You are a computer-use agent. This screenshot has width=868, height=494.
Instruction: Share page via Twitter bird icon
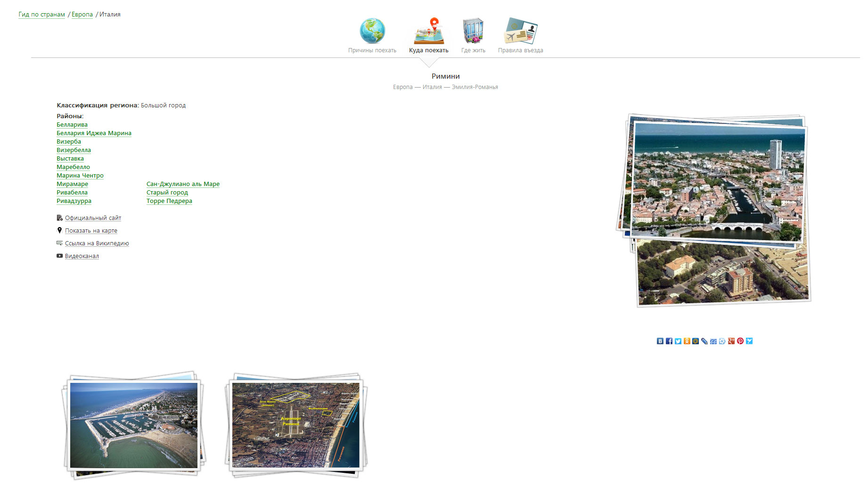tap(678, 341)
